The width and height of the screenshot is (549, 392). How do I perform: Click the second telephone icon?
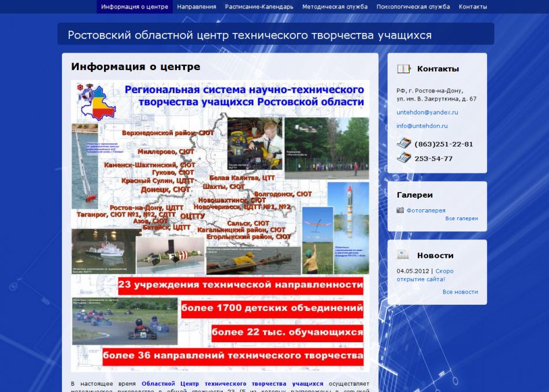tap(403, 158)
